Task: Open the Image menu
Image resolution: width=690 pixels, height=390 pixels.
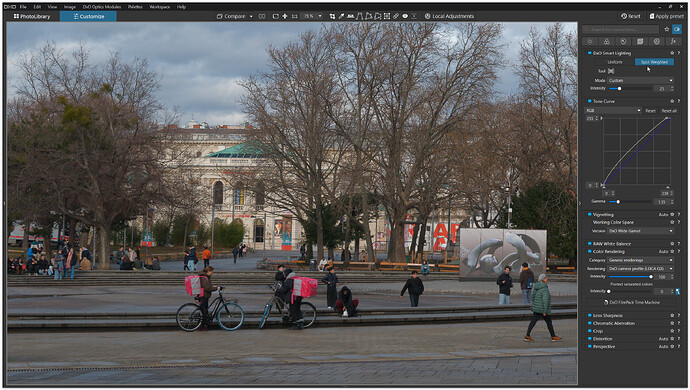Action: 70,7
